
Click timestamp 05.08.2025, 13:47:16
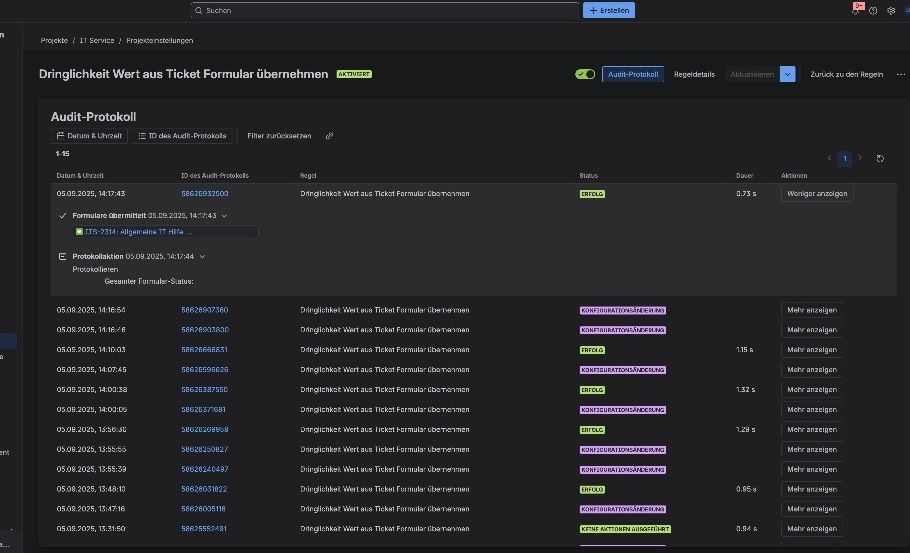pyautogui.click(x=91, y=509)
